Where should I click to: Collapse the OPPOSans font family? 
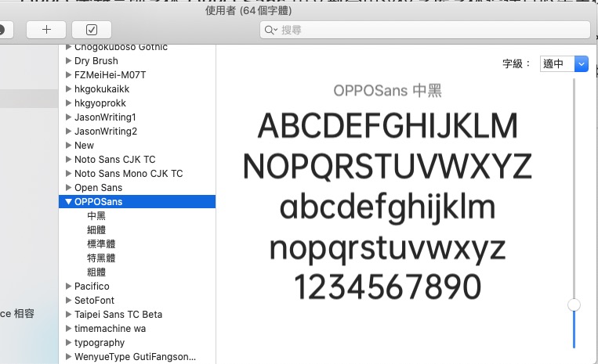(x=69, y=201)
